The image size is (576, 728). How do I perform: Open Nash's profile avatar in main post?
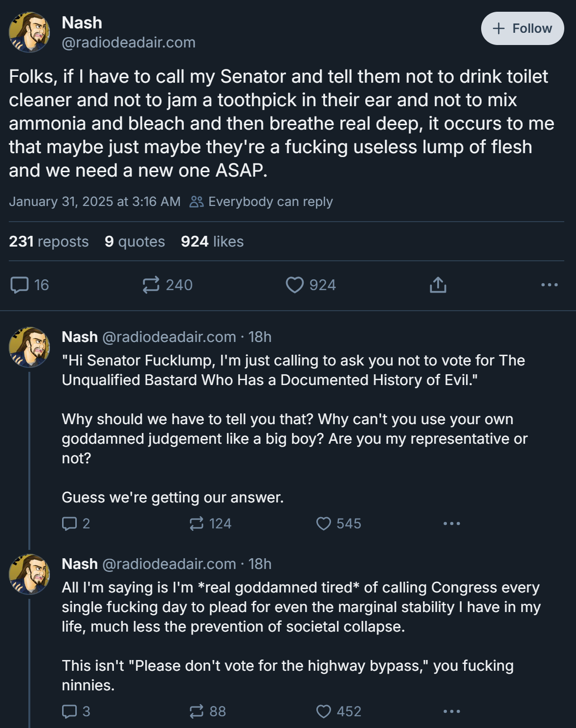point(29,32)
